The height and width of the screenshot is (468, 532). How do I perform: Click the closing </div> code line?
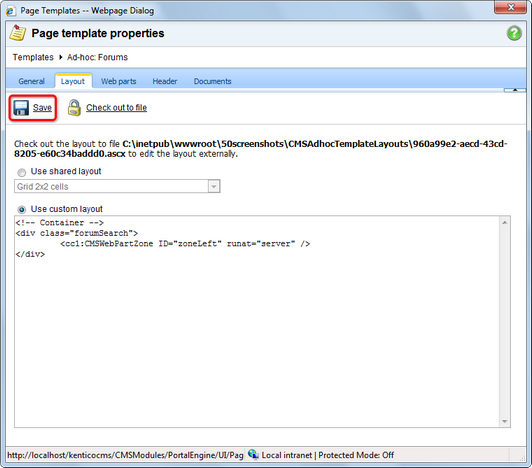point(30,255)
